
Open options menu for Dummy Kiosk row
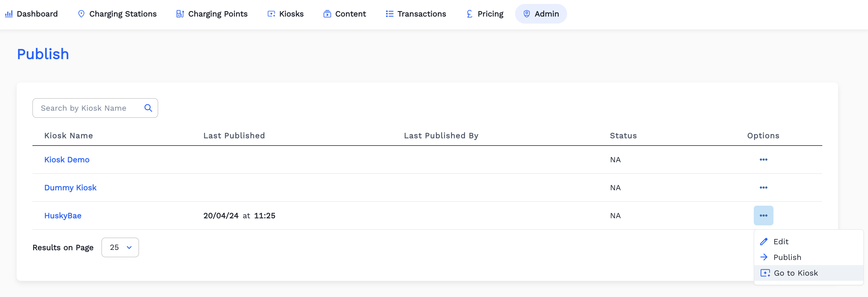(763, 188)
